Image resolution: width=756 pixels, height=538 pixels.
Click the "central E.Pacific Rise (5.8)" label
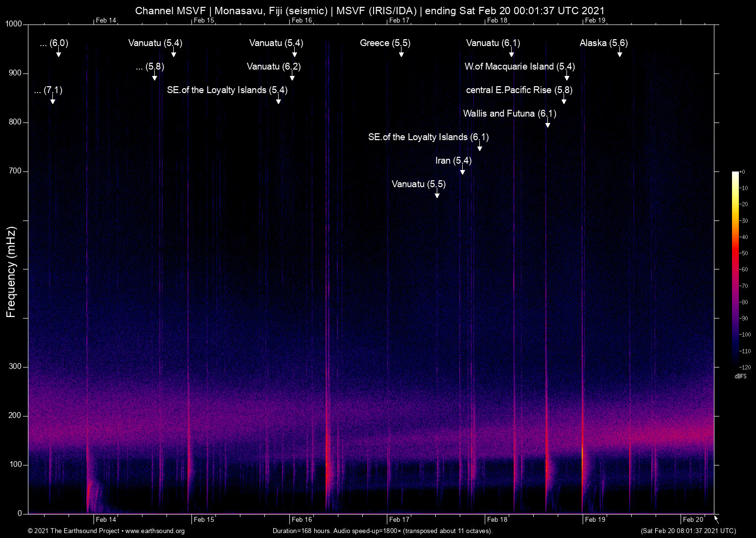[x=519, y=90]
